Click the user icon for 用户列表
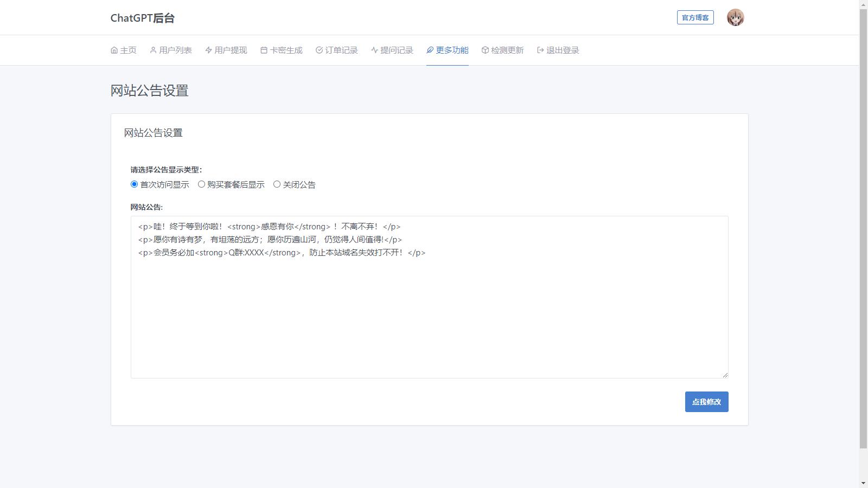 tap(153, 50)
